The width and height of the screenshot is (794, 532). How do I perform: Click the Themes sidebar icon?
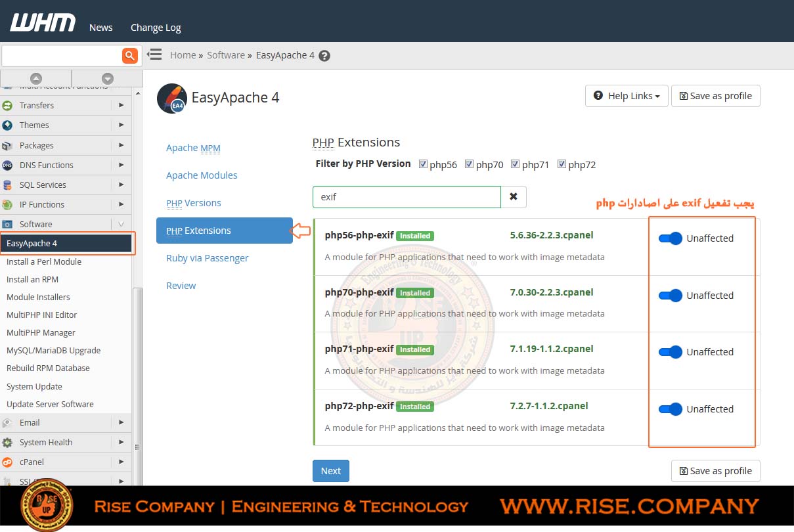click(x=8, y=125)
